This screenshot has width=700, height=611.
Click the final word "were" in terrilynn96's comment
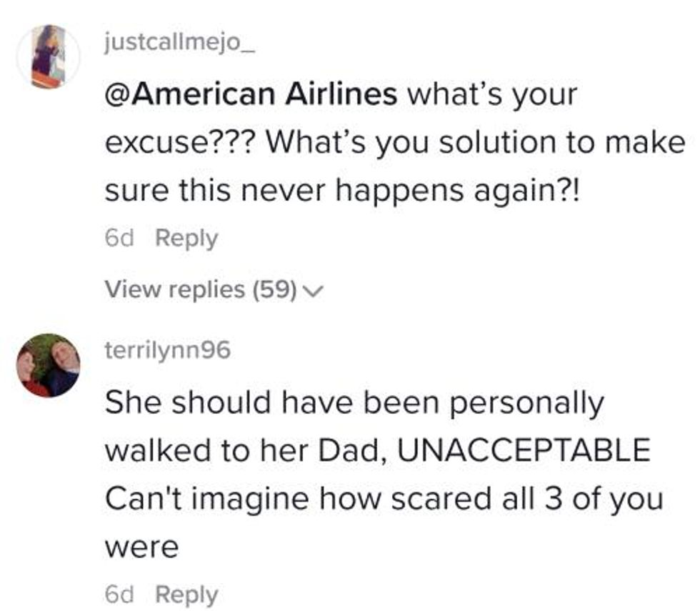point(141,547)
